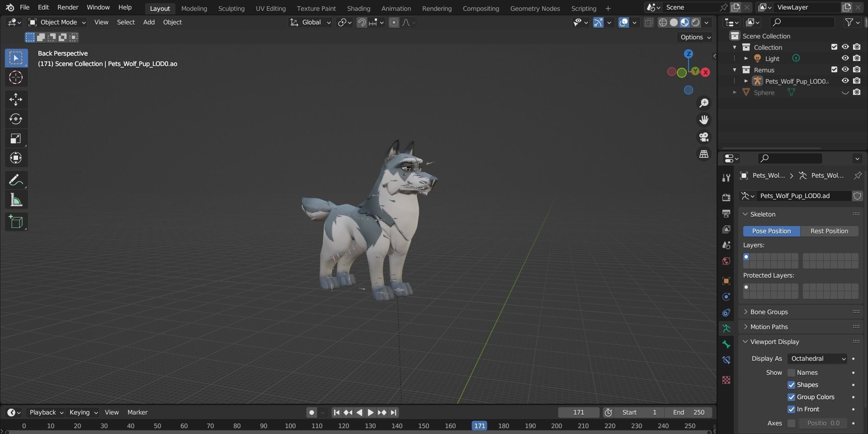Screen dimensions: 868x434
Task: Uncheck the Group Colors checkbox
Action: 791,397
